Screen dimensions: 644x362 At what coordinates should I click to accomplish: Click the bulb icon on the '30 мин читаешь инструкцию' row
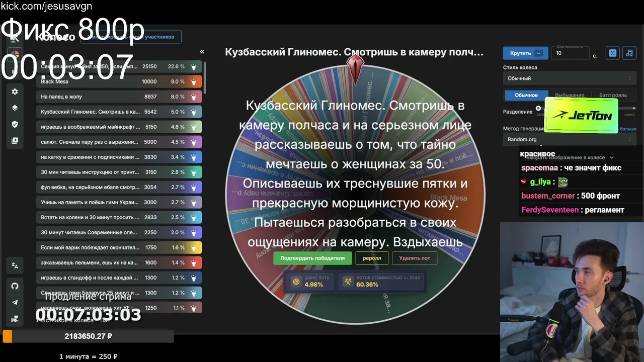pyautogui.click(x=194, y=172)
